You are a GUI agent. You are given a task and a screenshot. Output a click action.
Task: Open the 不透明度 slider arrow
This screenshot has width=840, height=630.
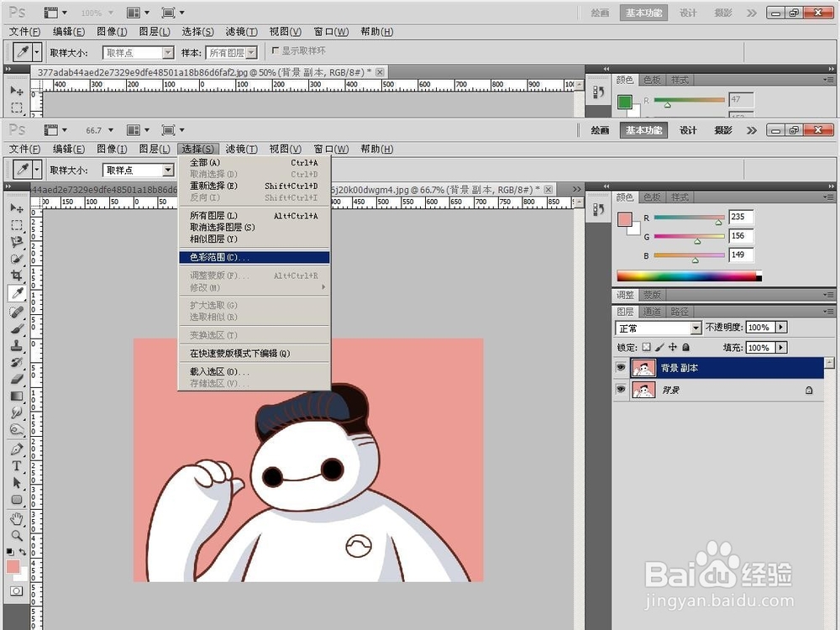tap(781, 327)
